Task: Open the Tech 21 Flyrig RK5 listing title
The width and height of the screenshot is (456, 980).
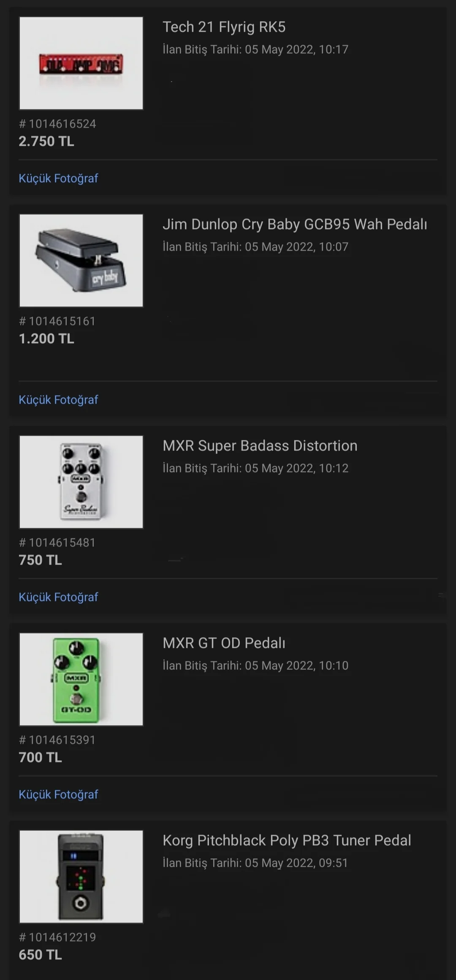Action: pyautogui.click(x=224, y=27)
